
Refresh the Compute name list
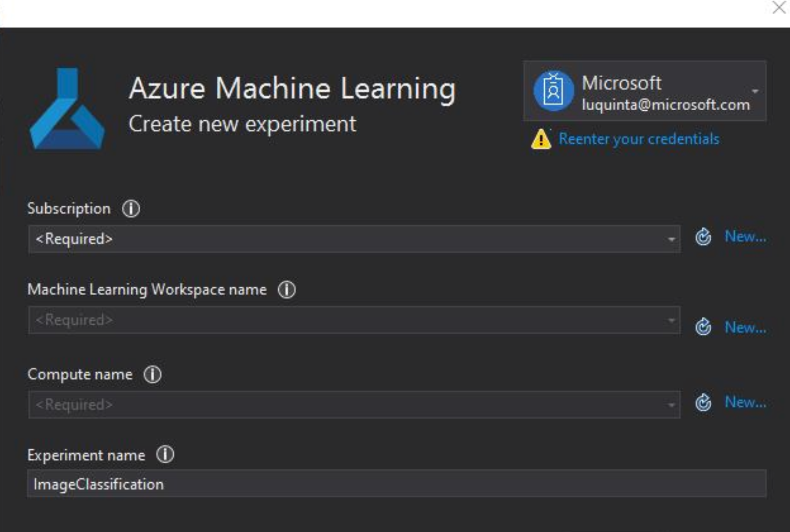pyautogui.click(x=703, y=403)
